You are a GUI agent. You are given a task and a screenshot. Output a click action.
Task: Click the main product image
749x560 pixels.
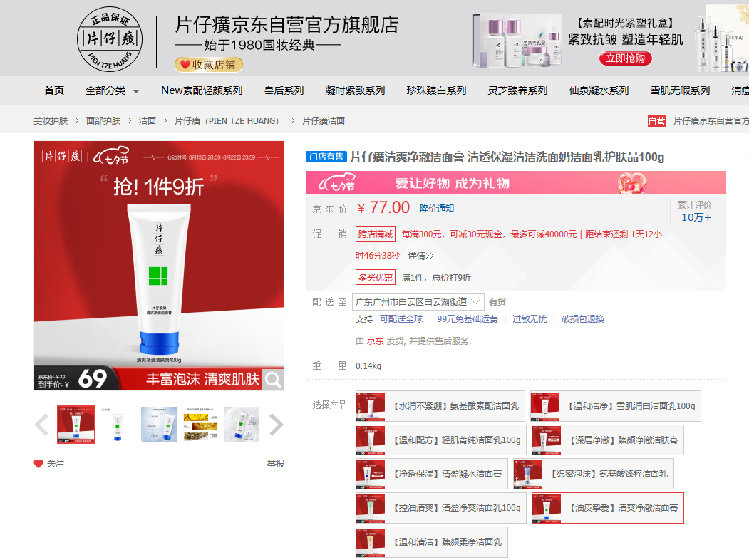(x=159, y=266)
